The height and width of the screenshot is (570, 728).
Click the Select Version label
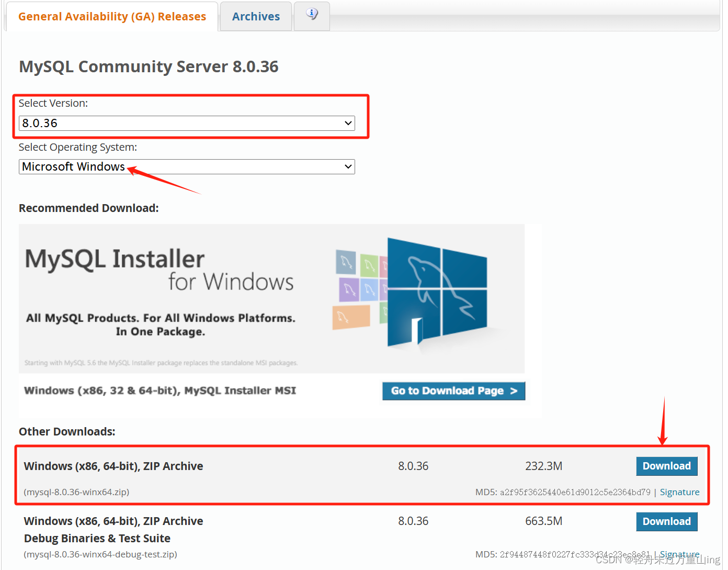[x=53, y=104]
